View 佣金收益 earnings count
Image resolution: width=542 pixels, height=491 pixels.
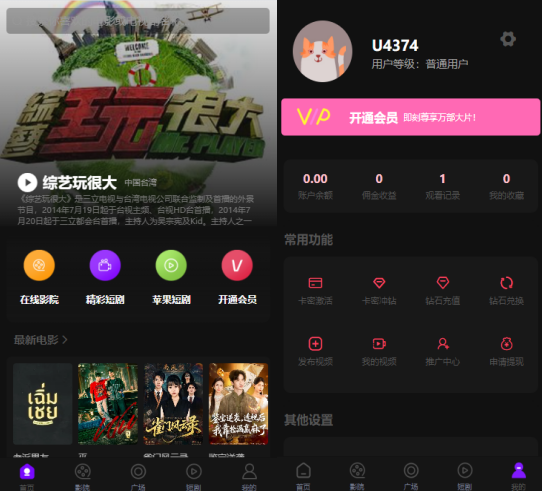[379, 186]
